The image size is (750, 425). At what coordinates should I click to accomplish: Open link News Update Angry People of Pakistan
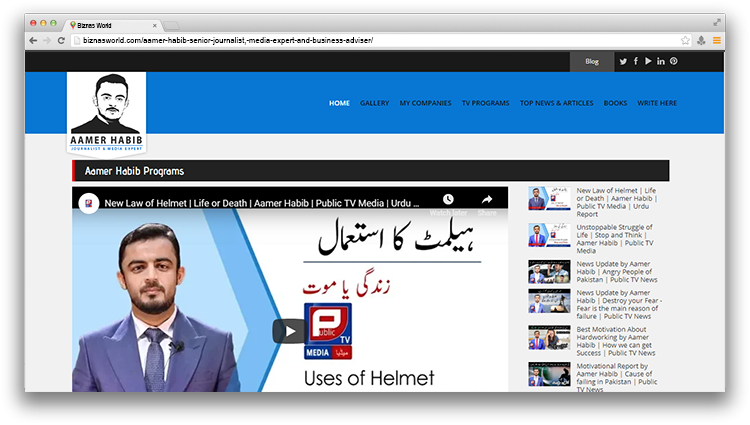[x=617, y=272]
